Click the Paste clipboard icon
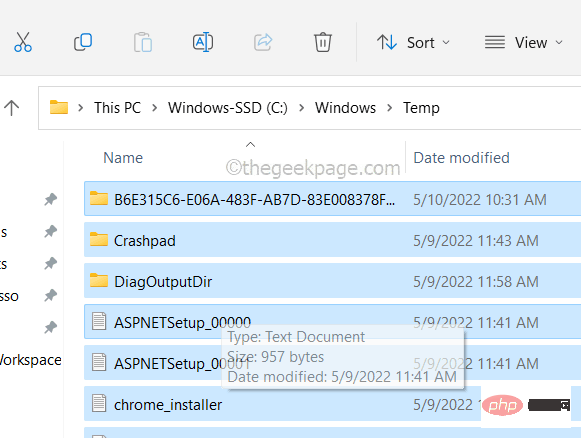Viewport: 581px width, 438px height. click(143, 42)
